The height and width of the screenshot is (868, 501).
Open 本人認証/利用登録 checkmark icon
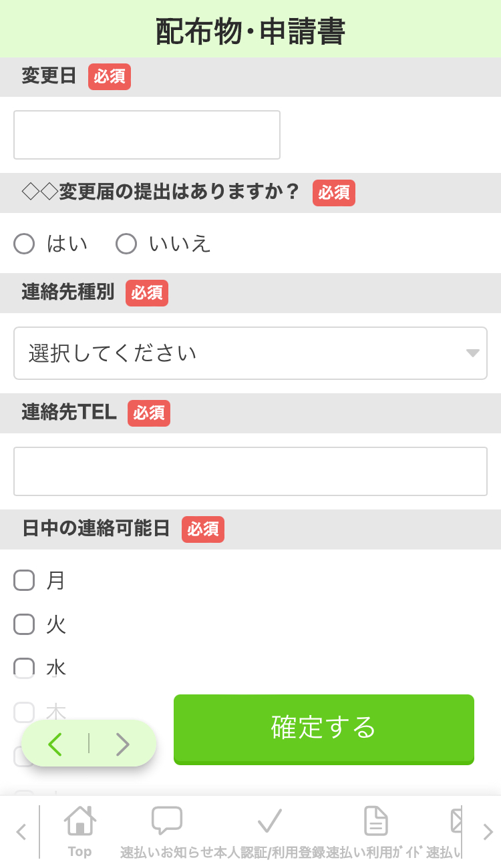[x=269, y=821]
